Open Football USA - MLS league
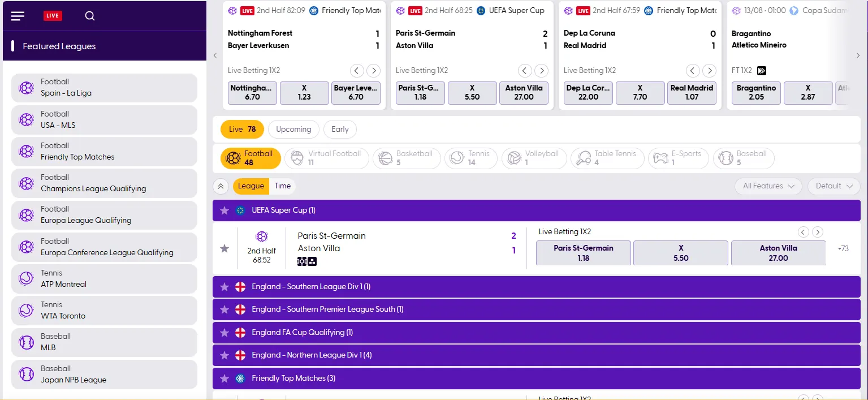 pos(104,120)
